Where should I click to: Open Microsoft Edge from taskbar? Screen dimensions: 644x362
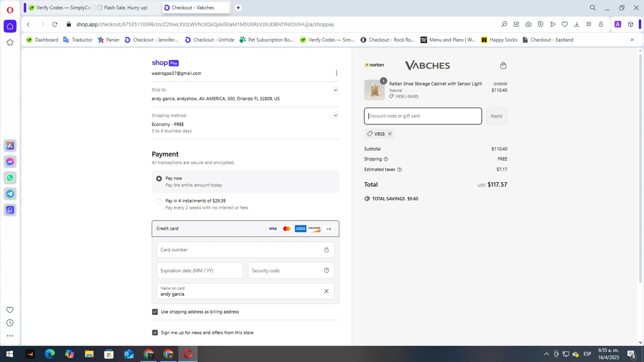point(50,354)
